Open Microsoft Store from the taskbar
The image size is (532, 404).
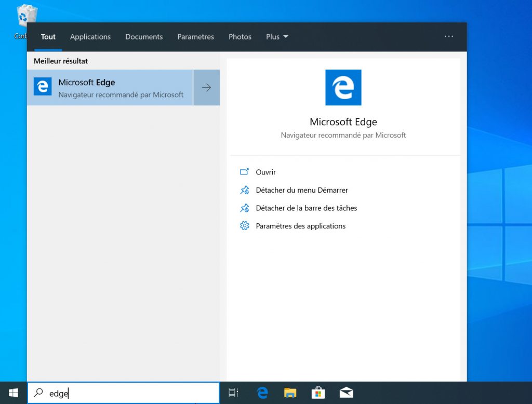tap(318, 393)
